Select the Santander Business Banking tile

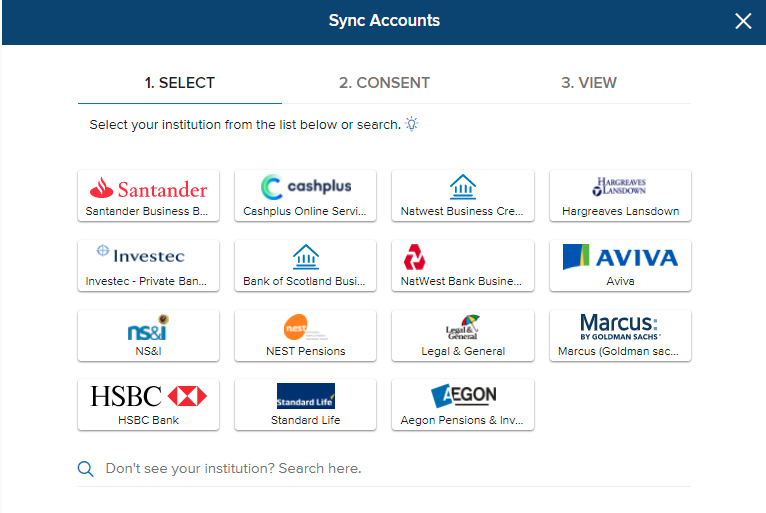pyautogui.click(x=149, y=195)
